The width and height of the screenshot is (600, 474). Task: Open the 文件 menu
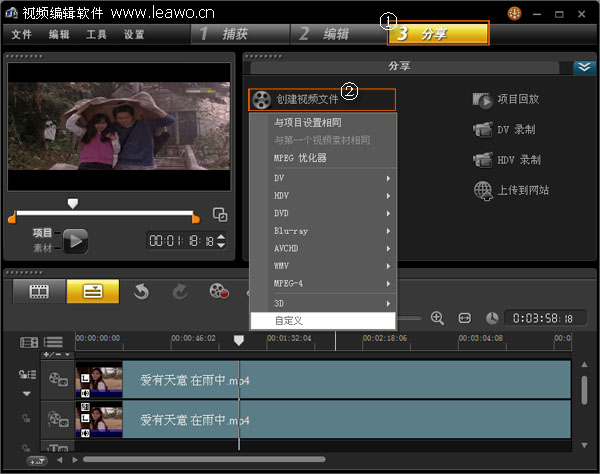(x=21, y=34)
